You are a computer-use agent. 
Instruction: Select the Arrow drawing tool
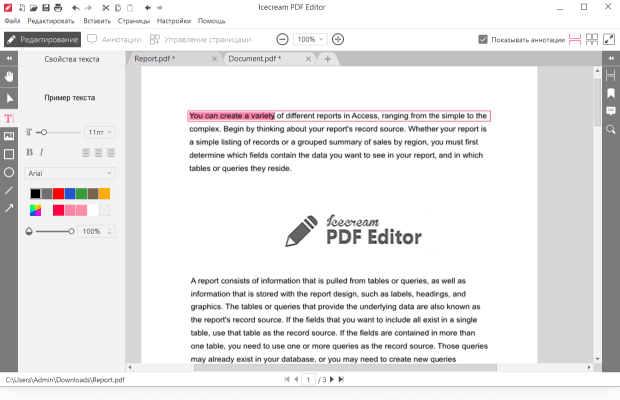coord(9,208)
